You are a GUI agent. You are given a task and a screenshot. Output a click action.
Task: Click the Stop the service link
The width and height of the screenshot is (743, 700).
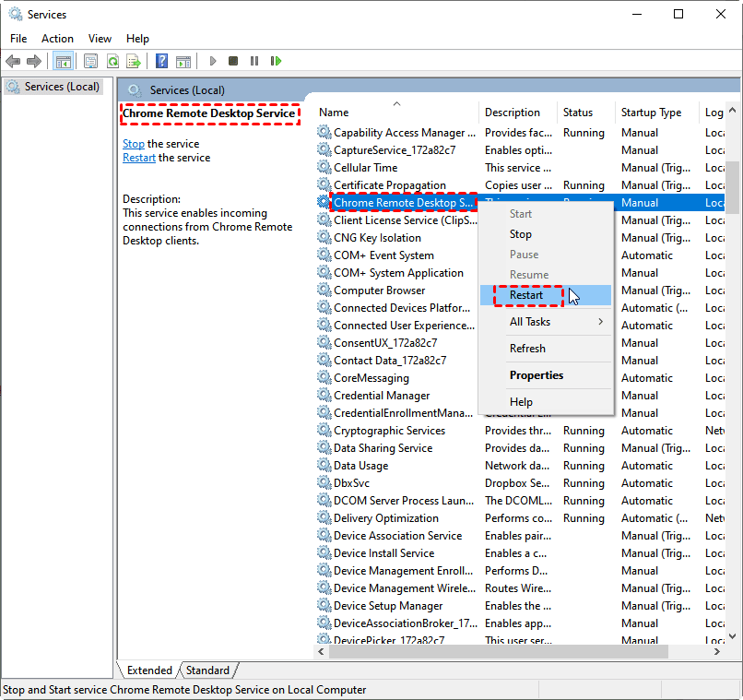[x=134, y=144]
